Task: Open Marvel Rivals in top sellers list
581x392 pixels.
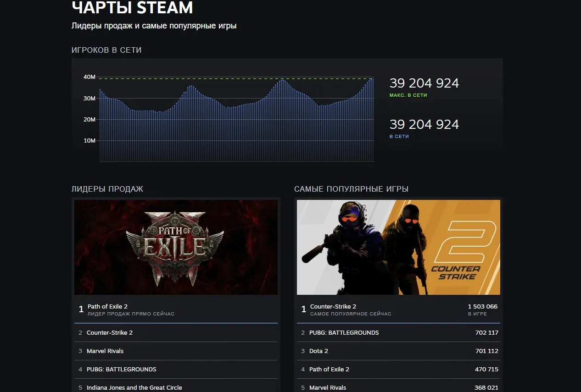Action: point(176,351)
